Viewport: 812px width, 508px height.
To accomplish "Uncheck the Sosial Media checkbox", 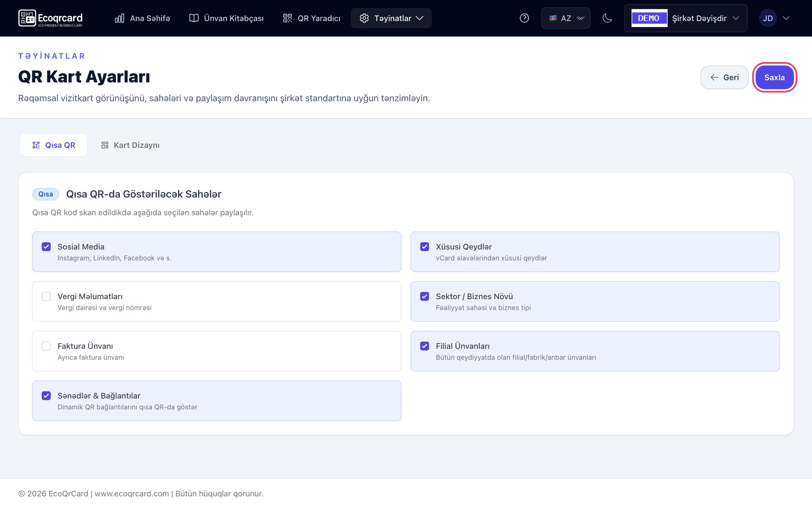I will (x=46, y=246).
